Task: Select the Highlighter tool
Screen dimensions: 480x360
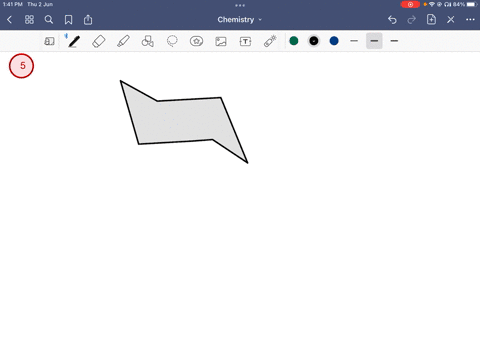Action: tap(123, 41)
